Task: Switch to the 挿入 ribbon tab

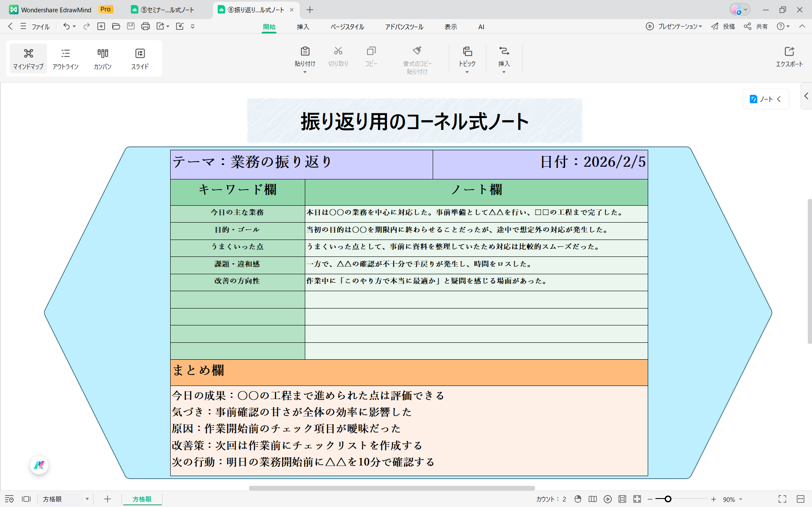Action: coord(303,26)
